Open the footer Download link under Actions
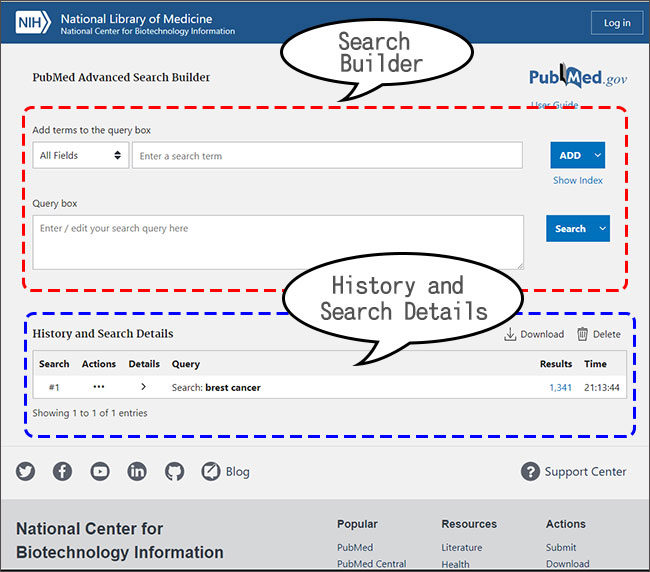This screenshot has height=572, width=650. tap(568, 564)
